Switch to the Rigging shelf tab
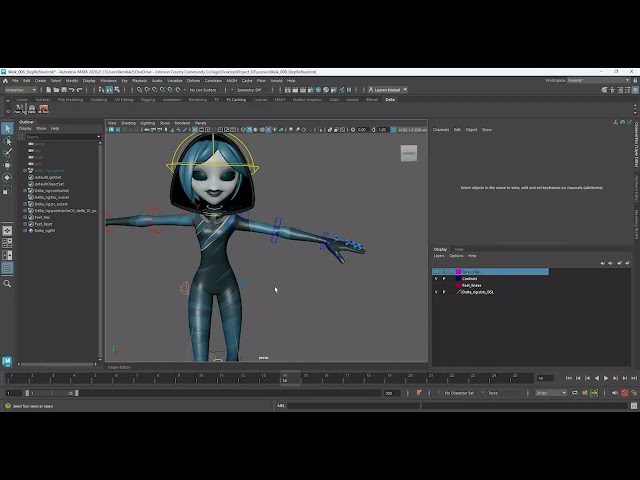 click(148, 100)
